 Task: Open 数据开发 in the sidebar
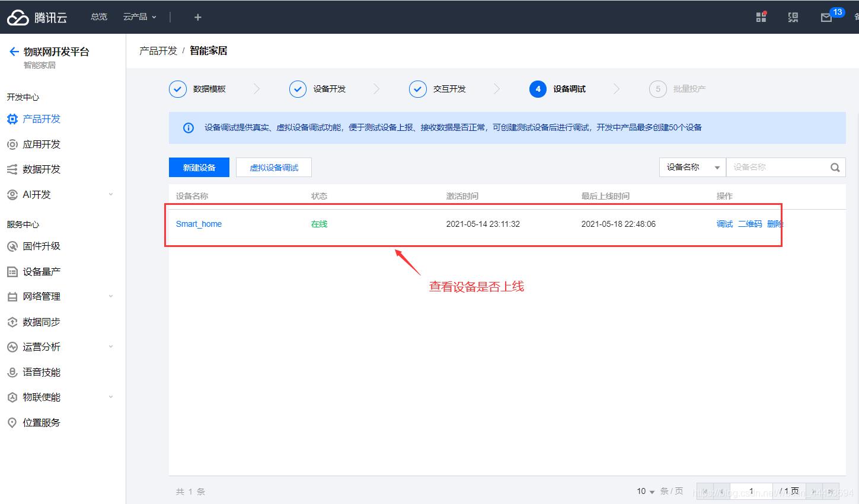coord(41,169)
